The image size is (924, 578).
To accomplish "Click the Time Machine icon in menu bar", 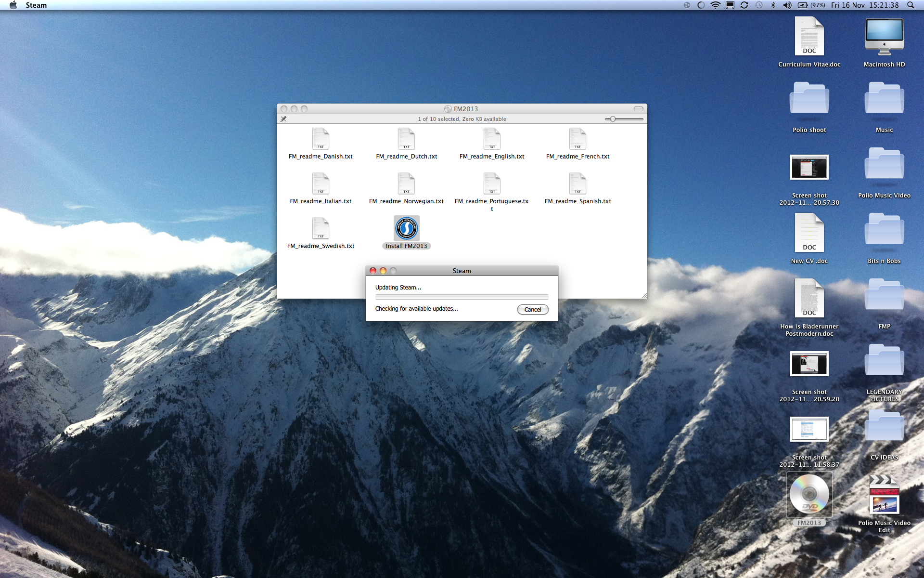I will (759, 5).
